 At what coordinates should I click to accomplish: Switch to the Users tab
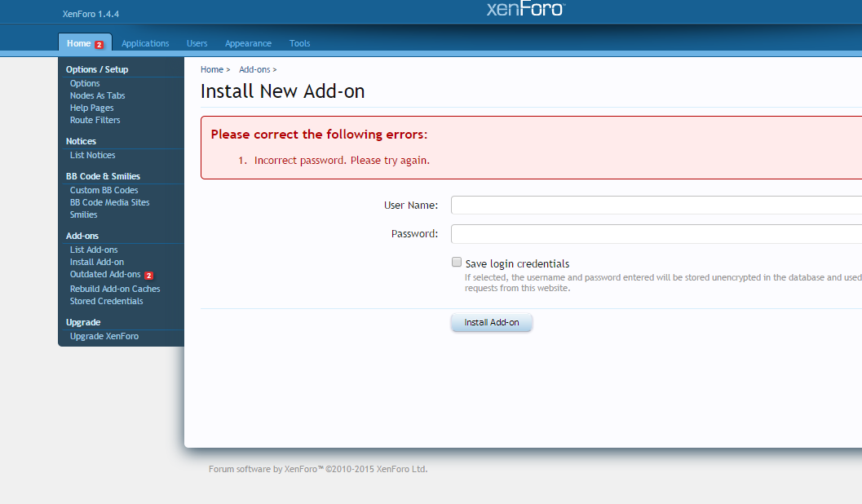(x=197, y=43)
